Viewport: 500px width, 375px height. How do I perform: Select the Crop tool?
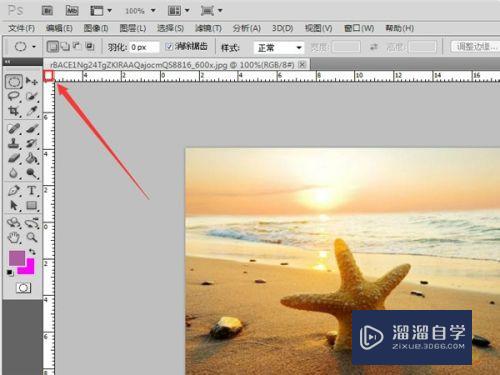14,111
